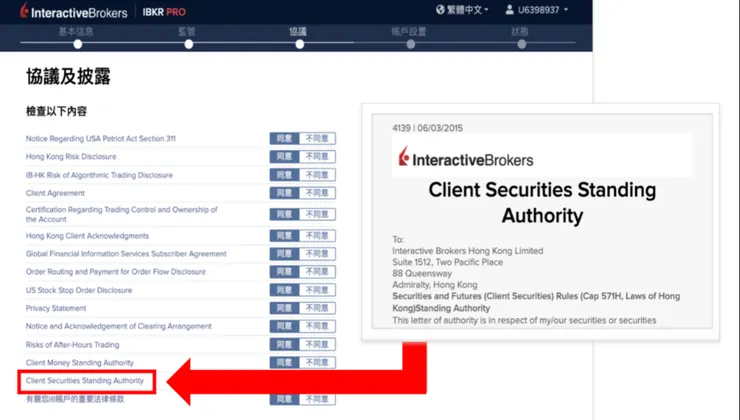Image resolution: width=740 pixels, height=420 pixels.
Task: Go to the 狀態 step
Action: click(520, 32)
